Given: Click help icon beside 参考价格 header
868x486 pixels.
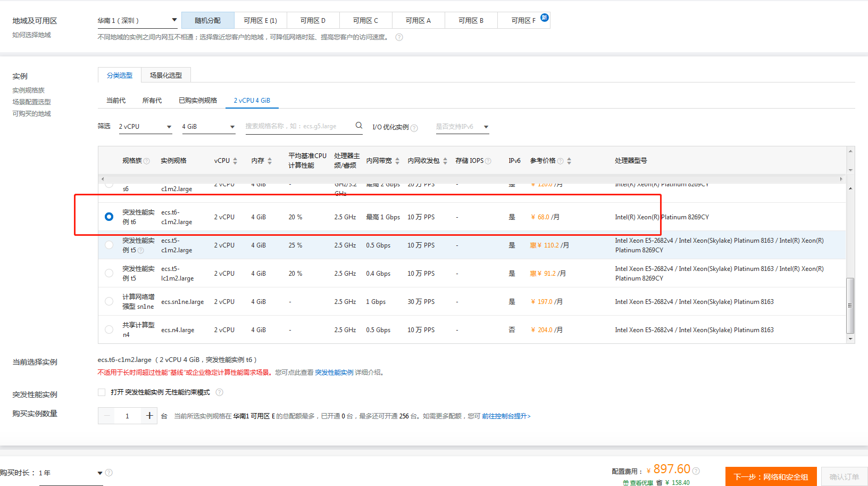Looking at the screenshot, I should 560,161.
